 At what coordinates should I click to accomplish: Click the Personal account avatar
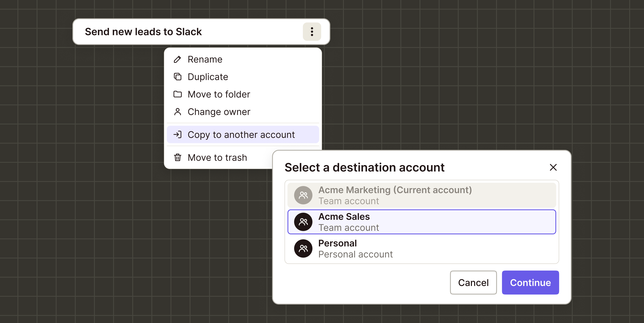303,248
